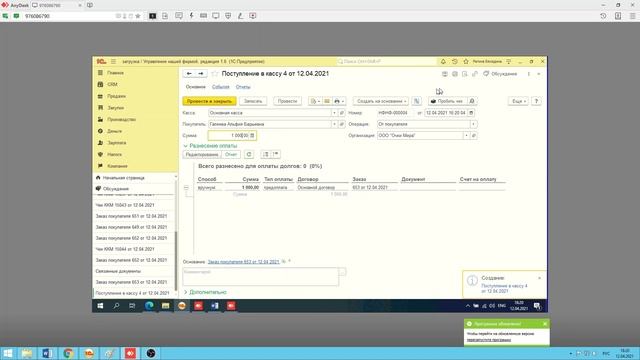This screenshot has width=640, height=360.
Task: Open the "Еще" menu button
Action: (x=518, y=101)
